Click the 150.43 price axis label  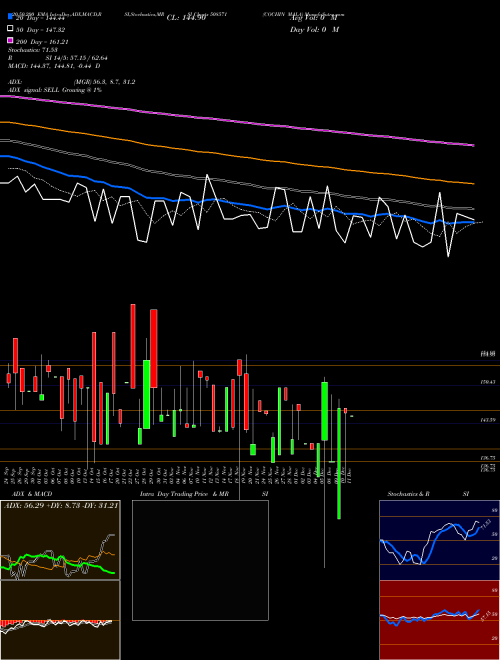[488, 382]
